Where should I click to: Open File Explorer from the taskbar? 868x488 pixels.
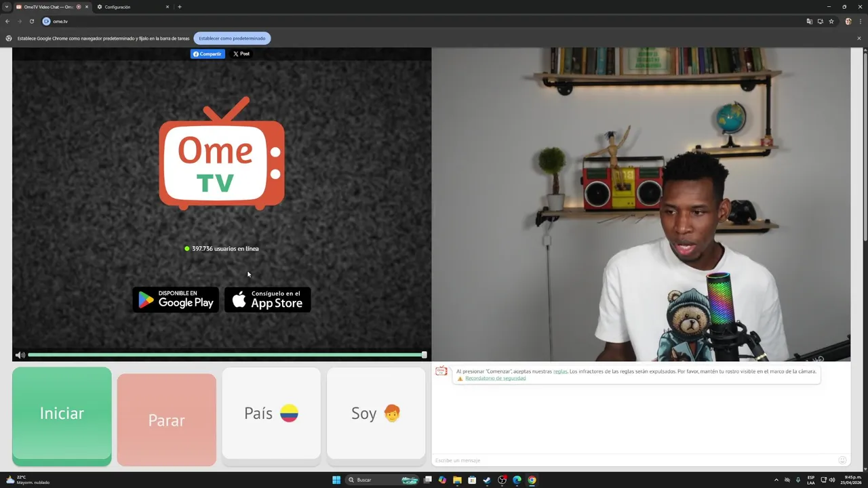(x=457, y=480)
